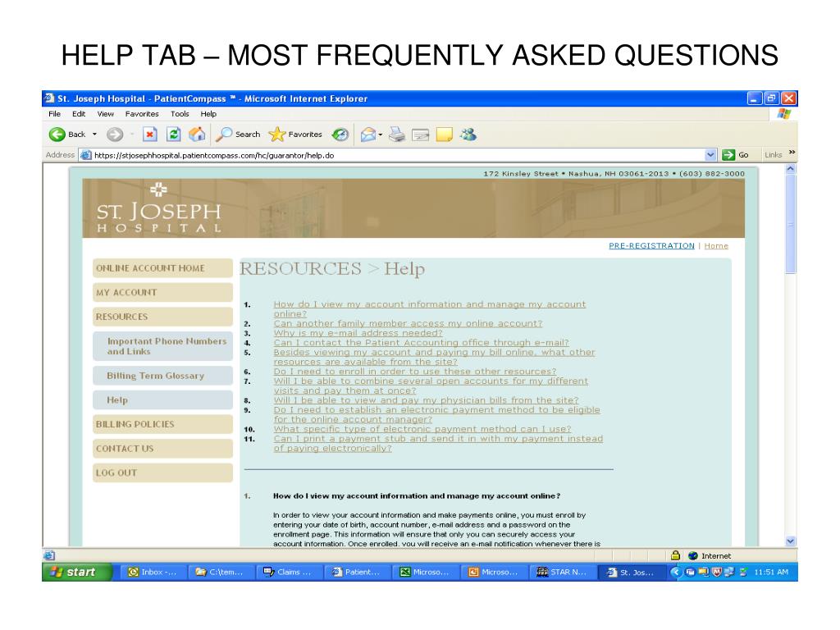This screenshot has width=840, height=630.
Task: Print the page with the printer icon
Action: (397, 135)
